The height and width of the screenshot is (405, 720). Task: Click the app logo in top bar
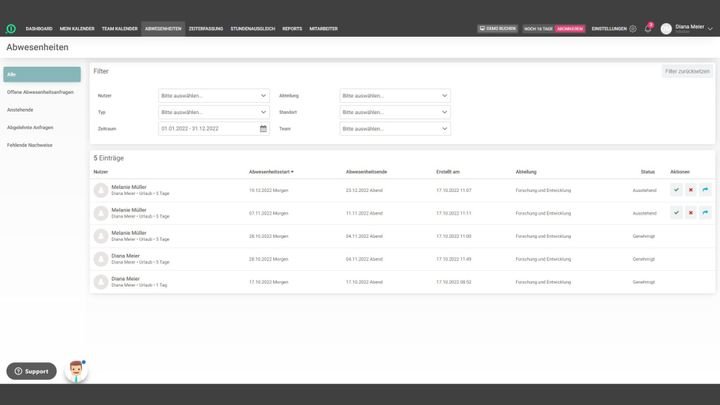point(11,29)
